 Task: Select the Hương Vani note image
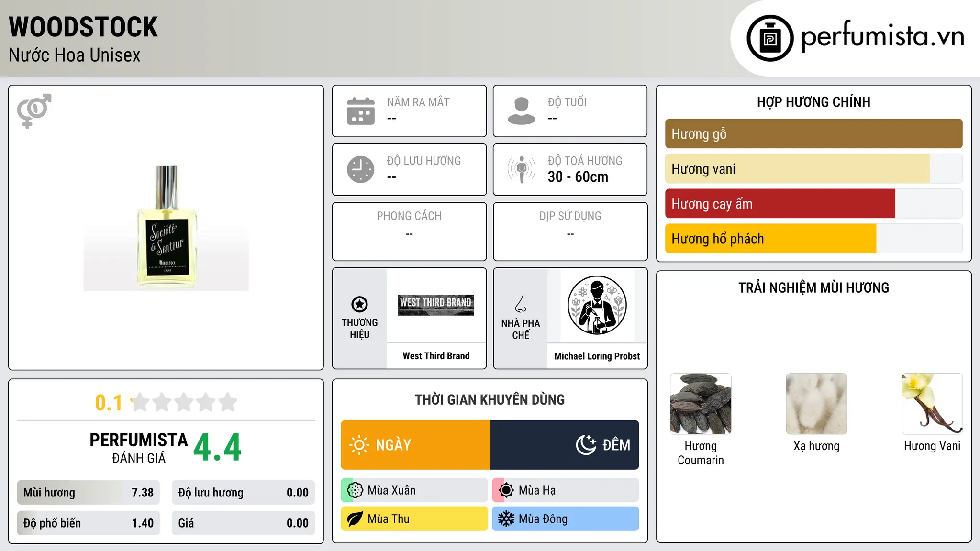[x=932, y=404]
